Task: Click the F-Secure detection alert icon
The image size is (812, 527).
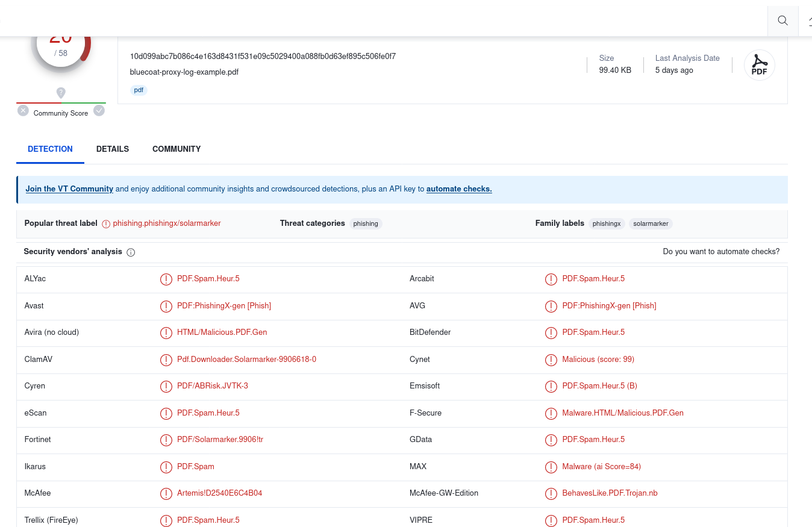Action: (x=551, y=413)
